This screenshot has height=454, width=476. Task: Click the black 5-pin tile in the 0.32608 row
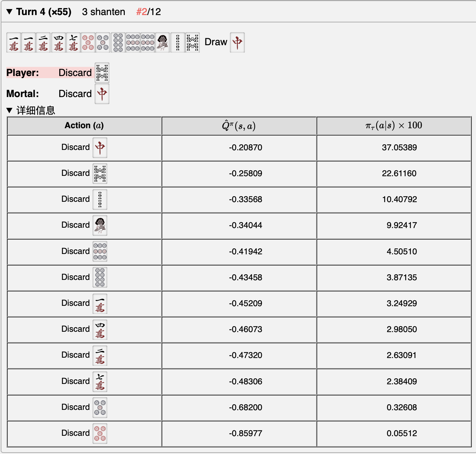[x=100, y=408]
